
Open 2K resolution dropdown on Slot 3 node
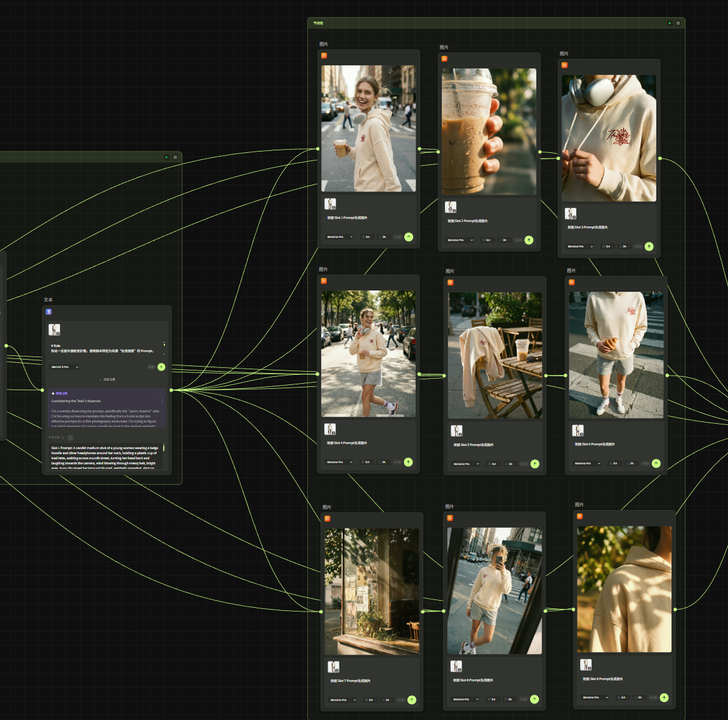point(623,246)
